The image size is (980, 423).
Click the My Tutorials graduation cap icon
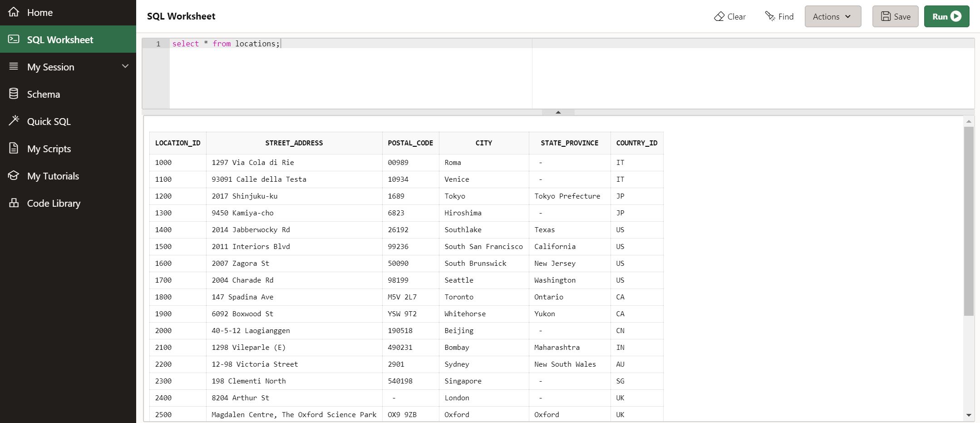coord(14,175)
